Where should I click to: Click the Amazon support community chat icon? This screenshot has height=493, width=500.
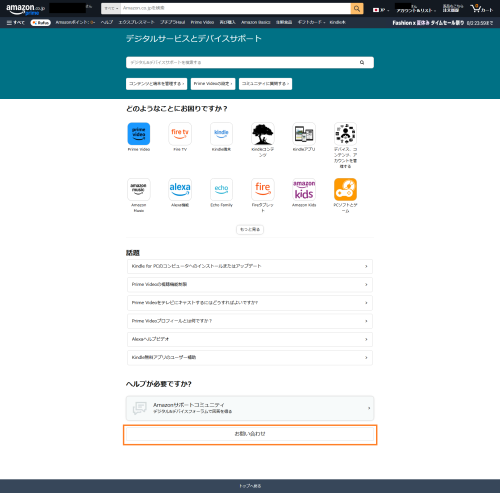point(139,408)
